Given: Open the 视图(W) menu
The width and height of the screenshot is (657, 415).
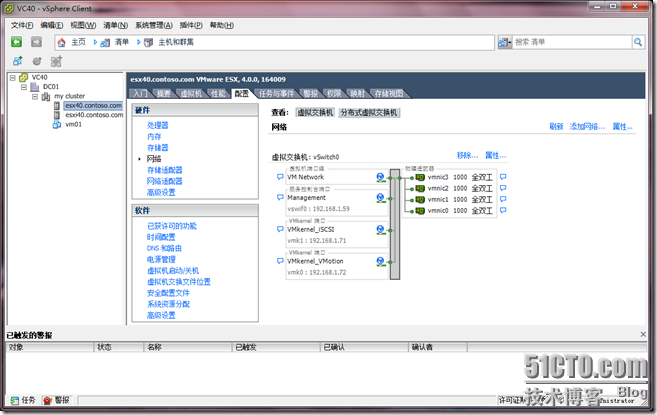Looking at the screenshot, I should coord(83,25).
